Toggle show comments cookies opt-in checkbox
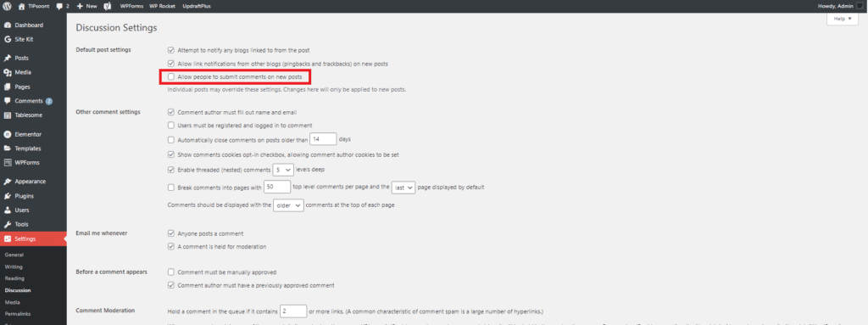Screen dimensions: 868x325 [171, 154]
